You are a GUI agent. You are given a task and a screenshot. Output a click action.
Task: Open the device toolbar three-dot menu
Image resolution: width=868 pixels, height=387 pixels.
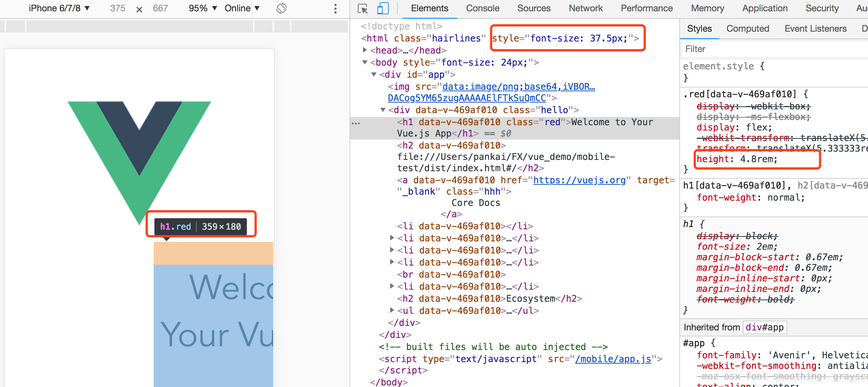click(x=335, y=9)
